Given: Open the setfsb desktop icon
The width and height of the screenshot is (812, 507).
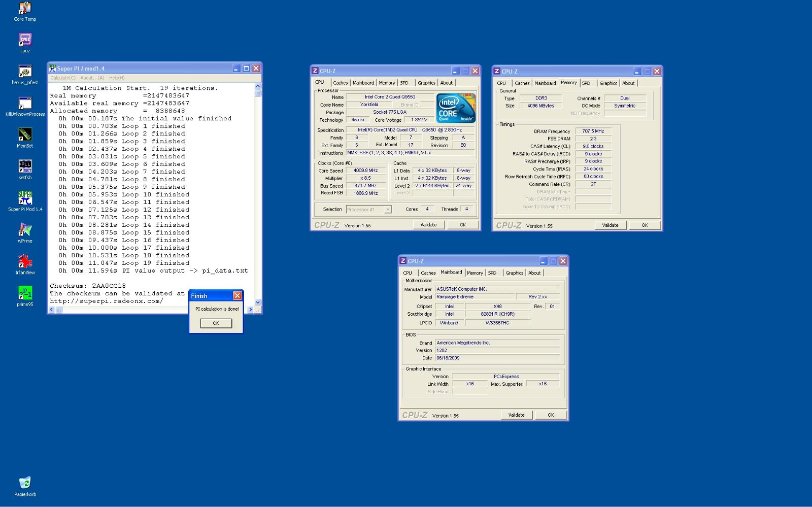Looking at the screenshot, I should coord(25,170).
